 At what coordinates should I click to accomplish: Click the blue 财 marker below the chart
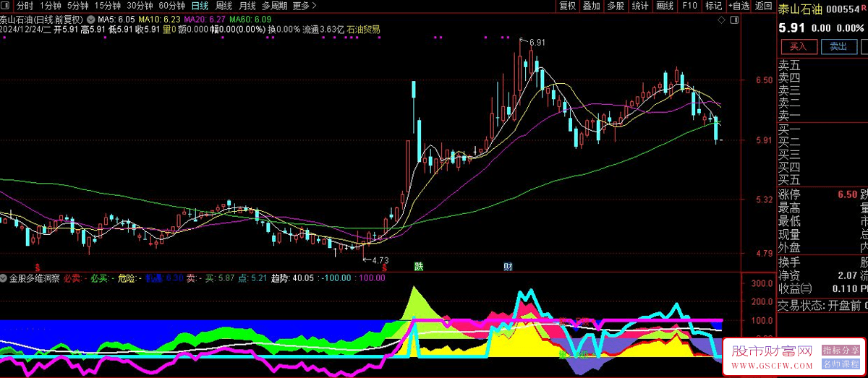point(508,267)
